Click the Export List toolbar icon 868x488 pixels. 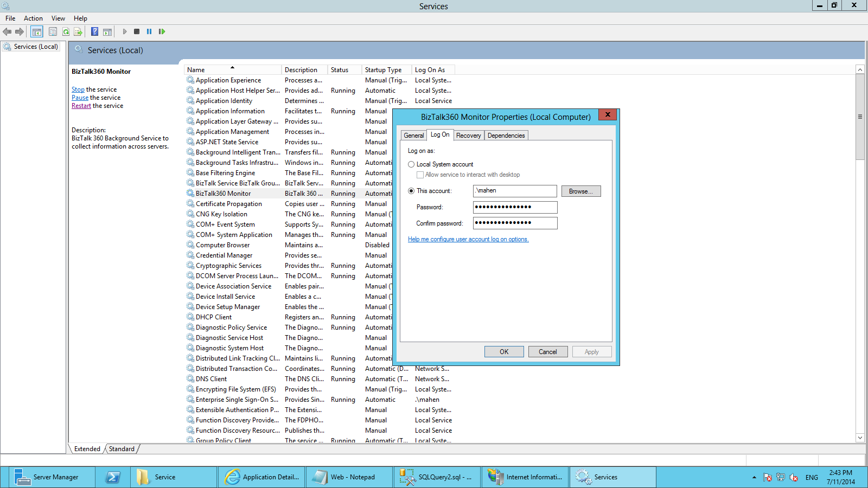pyautogui.click(x=78, y=31)
